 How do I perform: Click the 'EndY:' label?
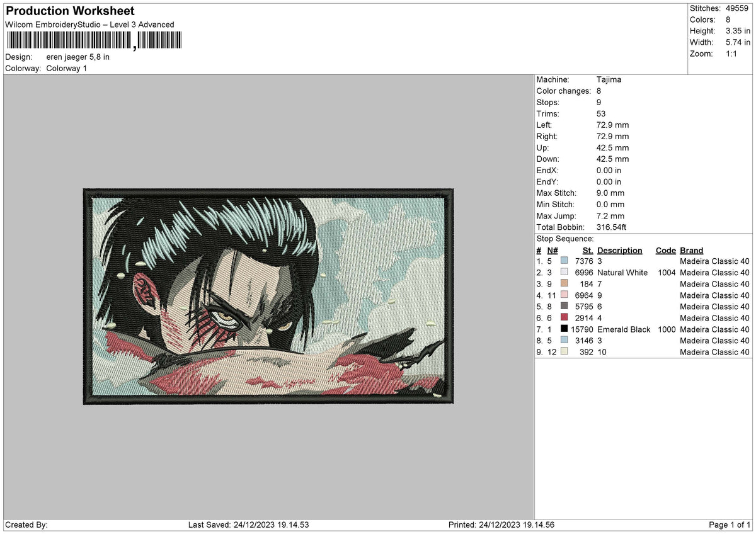click(x=547, y=181)
